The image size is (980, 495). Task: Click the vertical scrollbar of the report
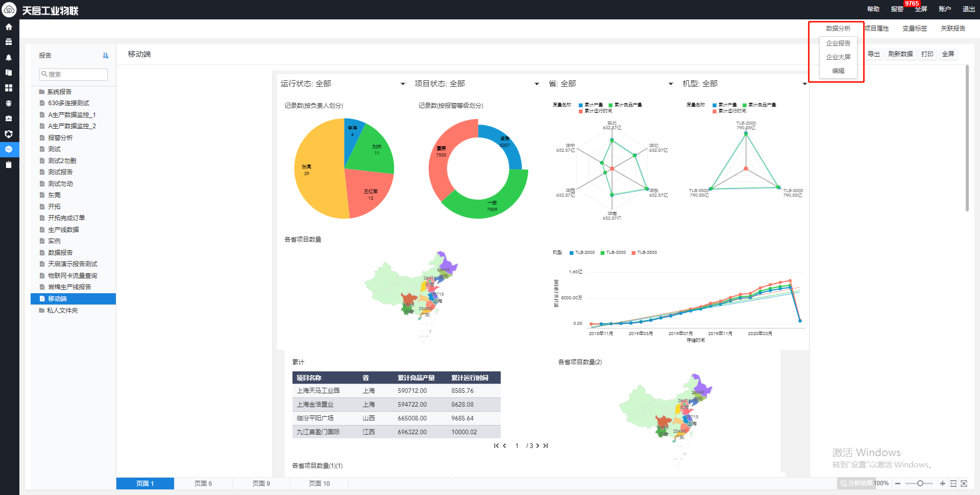click(967, 138)
